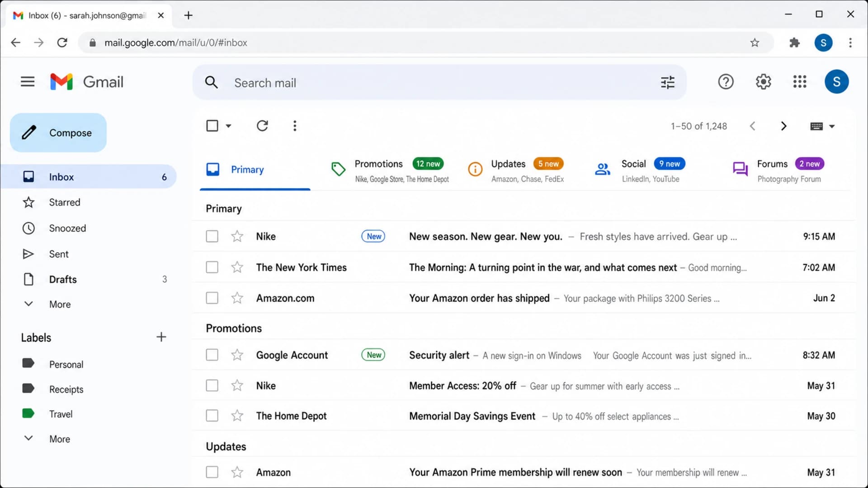868x488 pixels.
Task: Star The Home Depot email
Action: [237, 415]
